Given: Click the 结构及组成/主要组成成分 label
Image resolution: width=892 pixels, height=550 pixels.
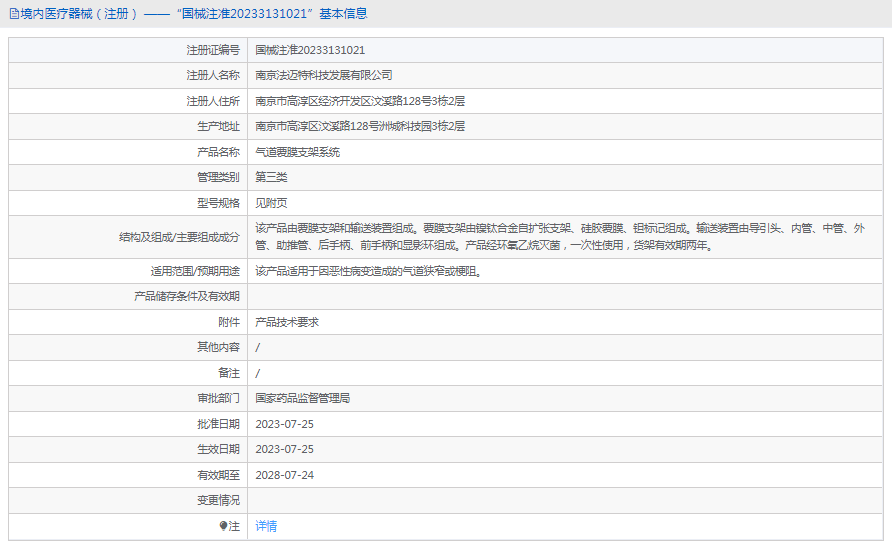Looking at the screenshot, I should tap(179, 237).
